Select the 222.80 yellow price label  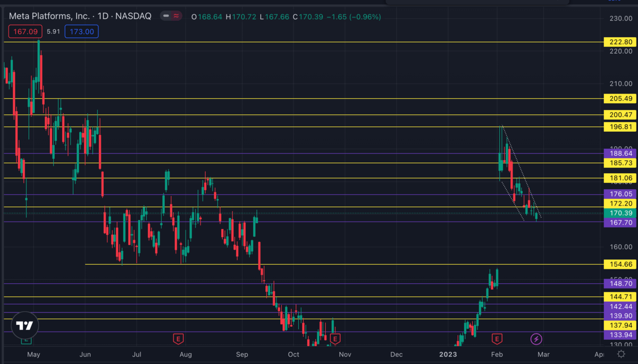point(620,42)
